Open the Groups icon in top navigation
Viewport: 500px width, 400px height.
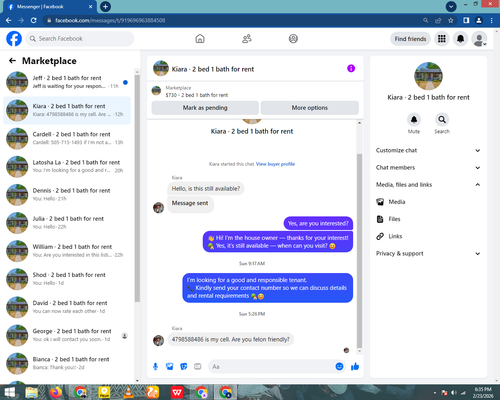pos(293,39)
